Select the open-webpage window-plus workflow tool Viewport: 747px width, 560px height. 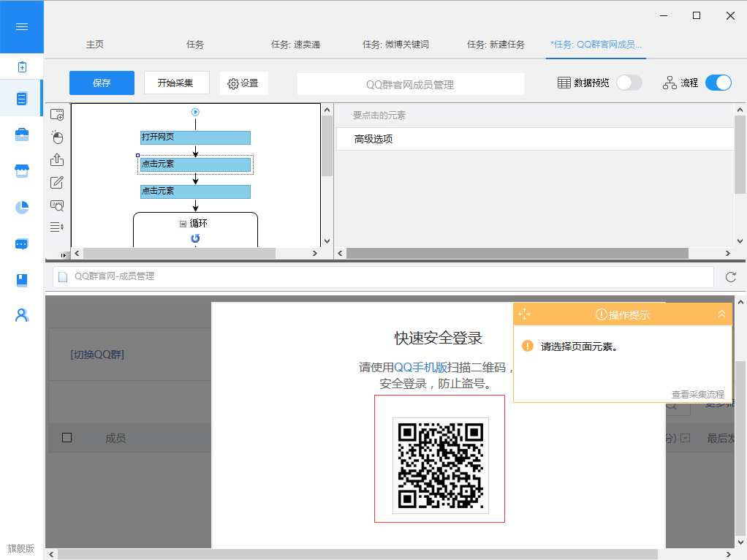(x=57, y=115)
